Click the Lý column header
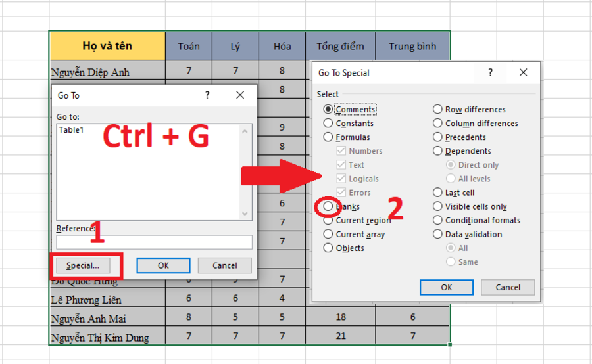The width and height of the screenshot is (592, 364). [235, 46]
